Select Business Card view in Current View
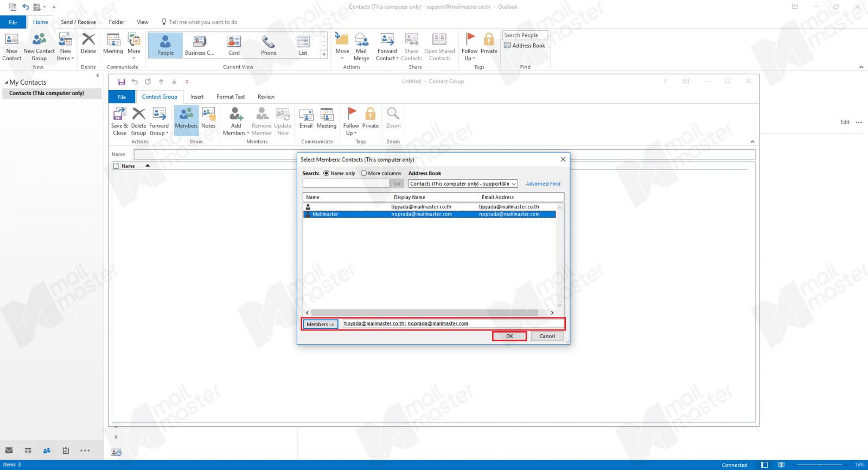 [200, 45]
